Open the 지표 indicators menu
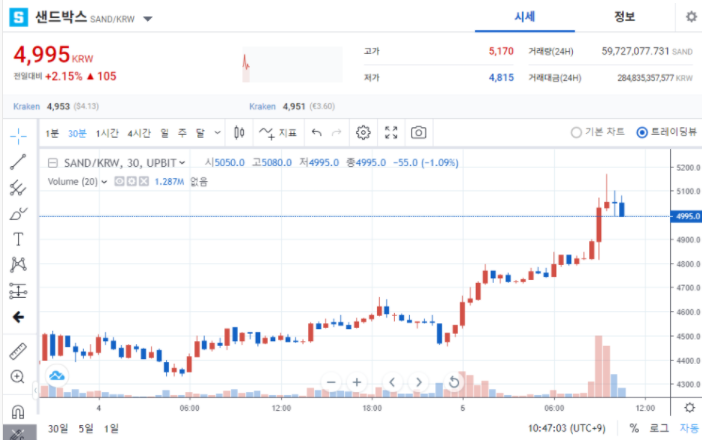702x440 pixels. 278,133
